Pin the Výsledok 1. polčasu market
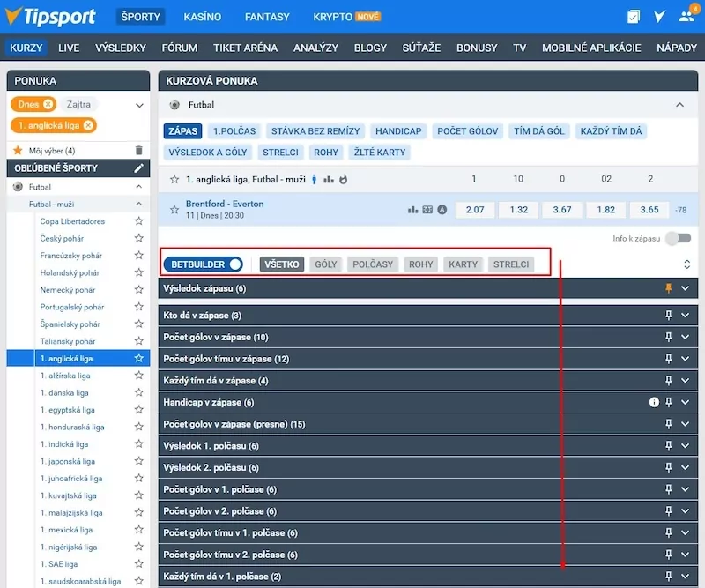Image resolution: width=705 pixels, height=588 pixels. pyautogui.click(x=669, y=446)
